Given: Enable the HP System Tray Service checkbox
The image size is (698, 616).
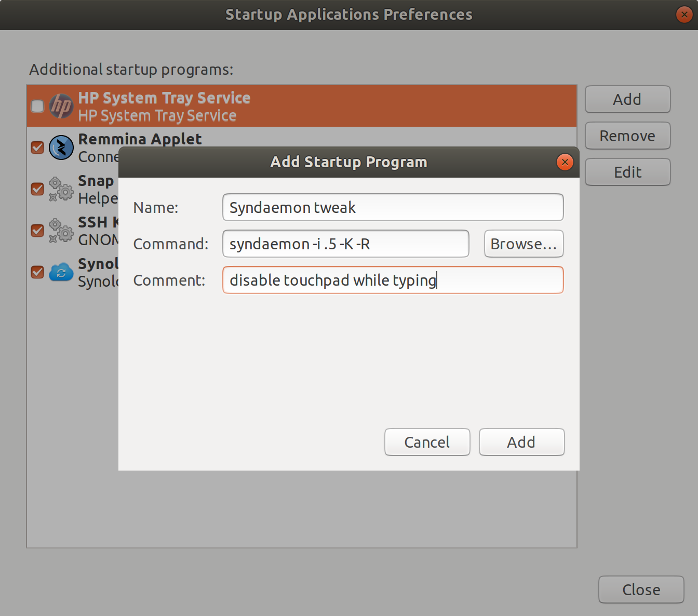Looking at the screenshot, I should tap(37, 106).
